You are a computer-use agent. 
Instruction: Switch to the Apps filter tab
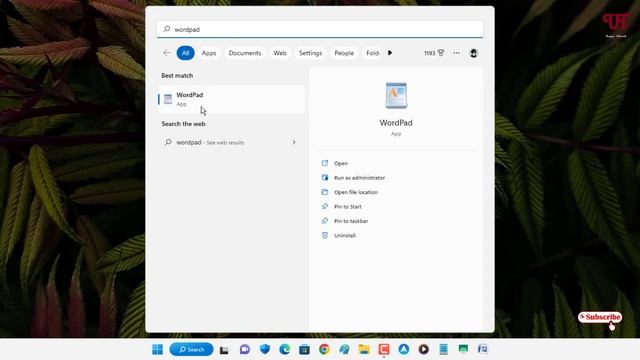pos(209,53)
